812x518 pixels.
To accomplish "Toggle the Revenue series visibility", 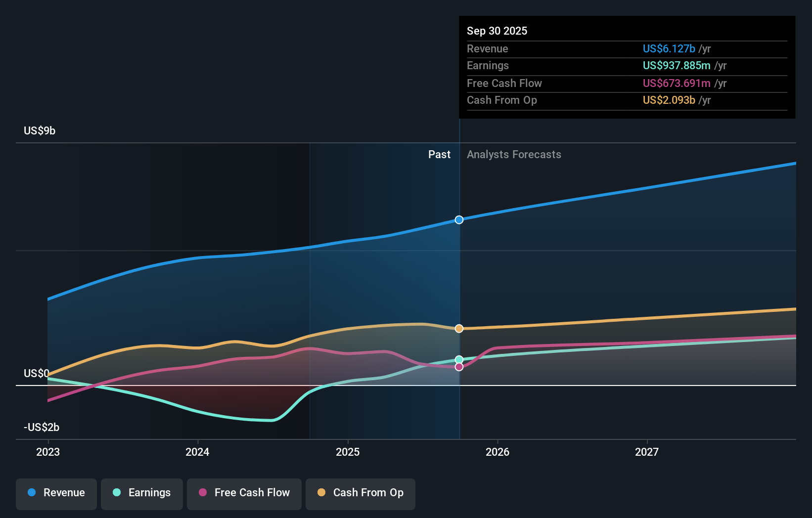I will [56, 493].
